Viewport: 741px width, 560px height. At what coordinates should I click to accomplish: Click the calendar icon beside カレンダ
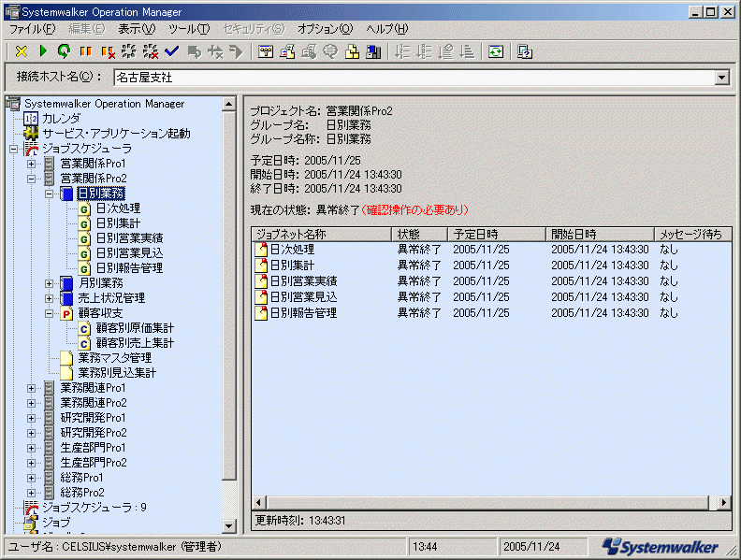click(31, 119)
